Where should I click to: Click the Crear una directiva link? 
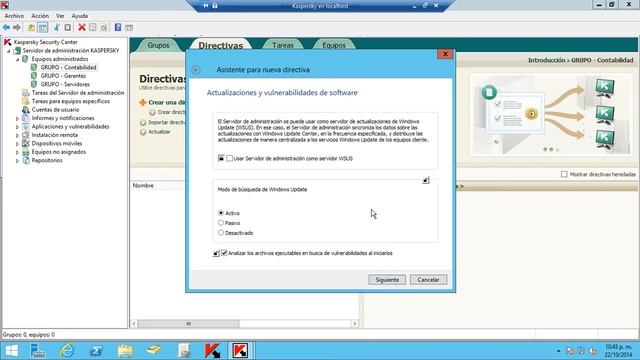(167, 102)
